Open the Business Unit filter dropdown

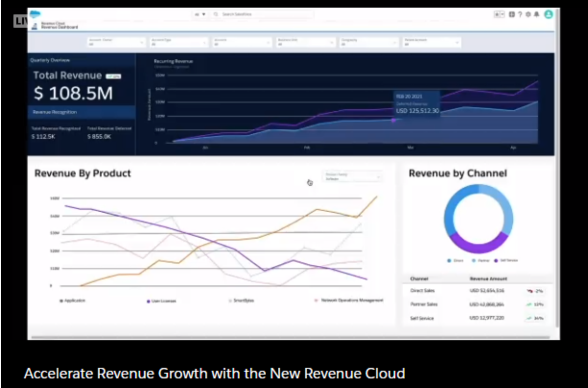(x=306, y=42)
